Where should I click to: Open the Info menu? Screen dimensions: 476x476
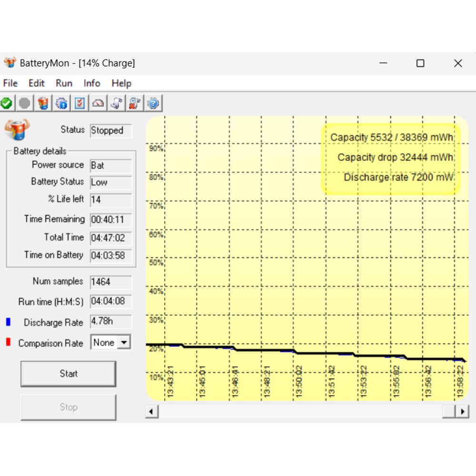click(92, 83)
